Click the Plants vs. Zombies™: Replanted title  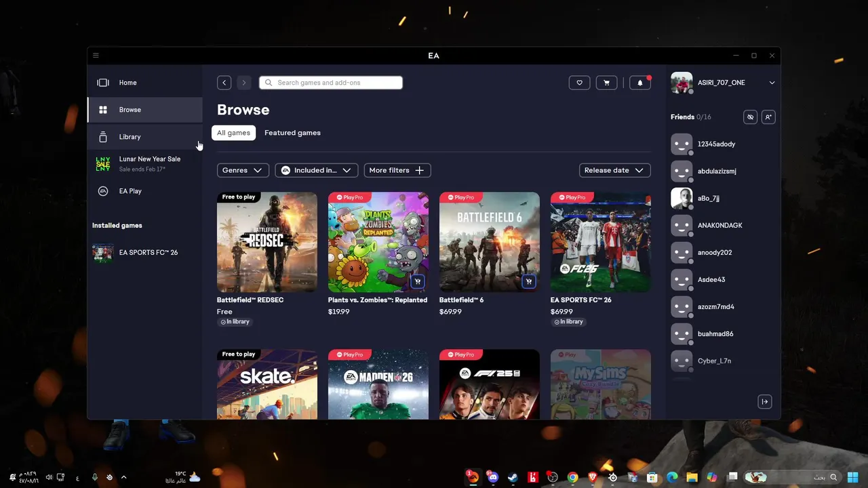(378, 300)
